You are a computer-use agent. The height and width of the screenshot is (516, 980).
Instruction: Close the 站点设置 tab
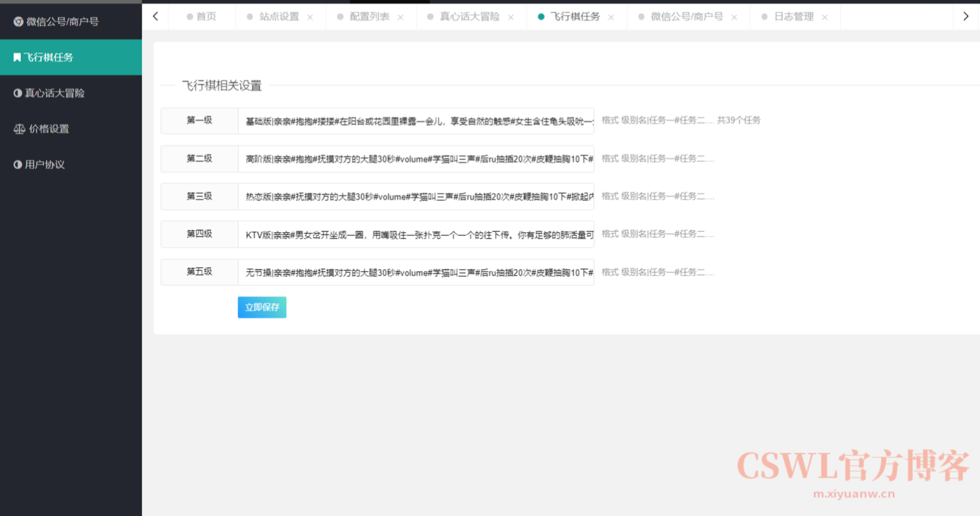click(x=310, y=18)
